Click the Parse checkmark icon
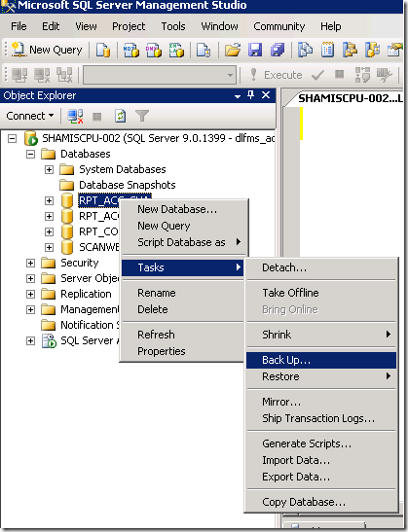408x532 pixels. tap(317, 75)
